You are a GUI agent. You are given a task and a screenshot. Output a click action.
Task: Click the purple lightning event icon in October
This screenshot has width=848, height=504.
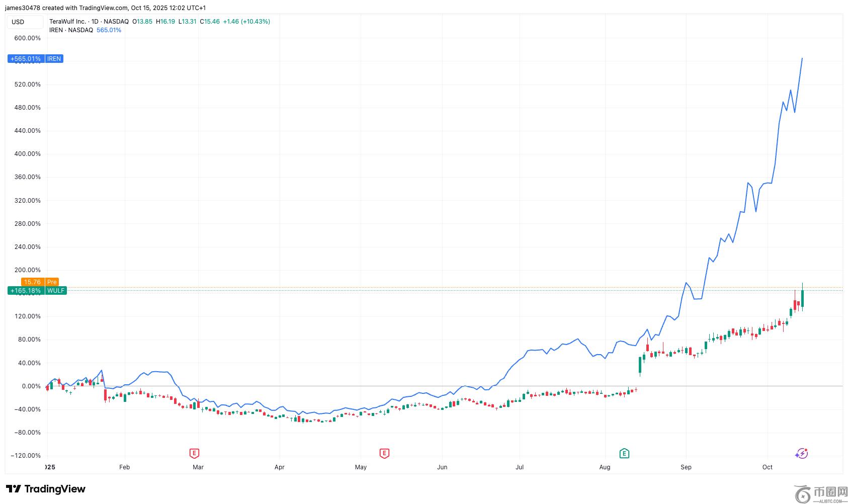coord(801,454)
